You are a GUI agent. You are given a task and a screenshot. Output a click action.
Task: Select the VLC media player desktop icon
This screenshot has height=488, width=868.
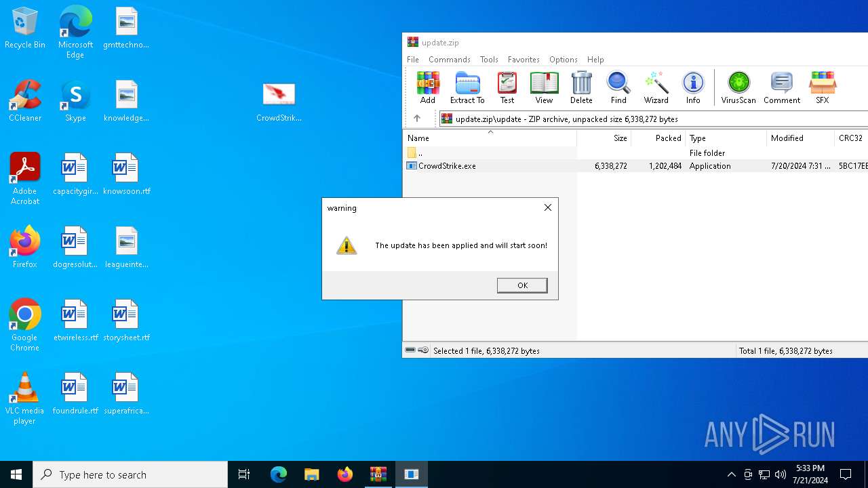25,399
